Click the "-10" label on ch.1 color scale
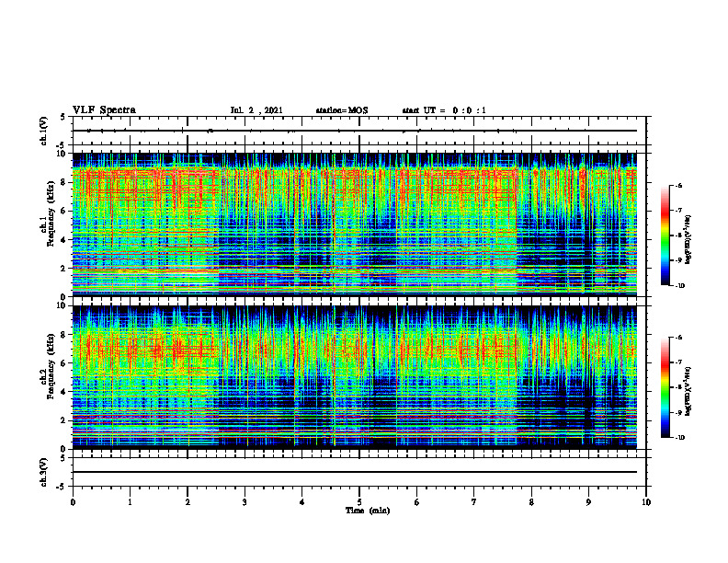 [x=679, y=285]
